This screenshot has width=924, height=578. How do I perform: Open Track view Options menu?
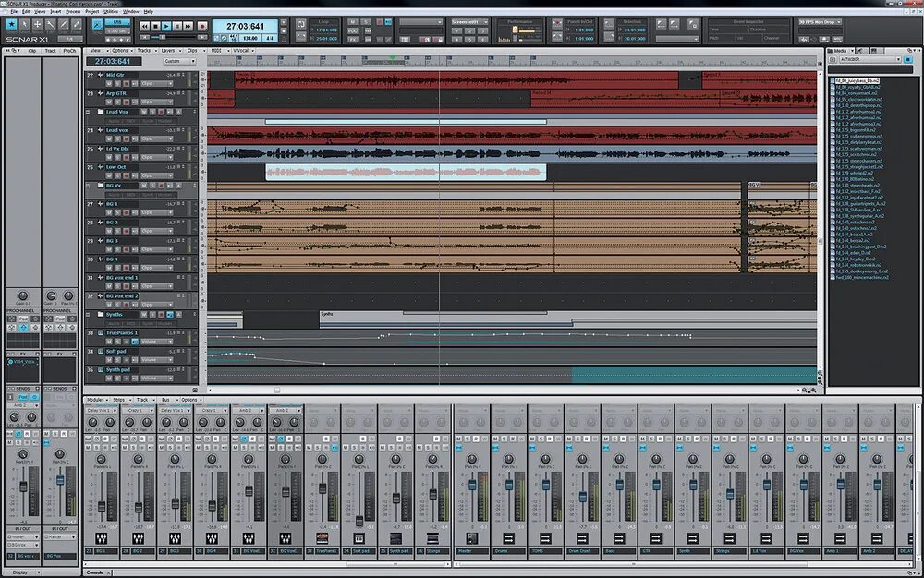(120, 51)
